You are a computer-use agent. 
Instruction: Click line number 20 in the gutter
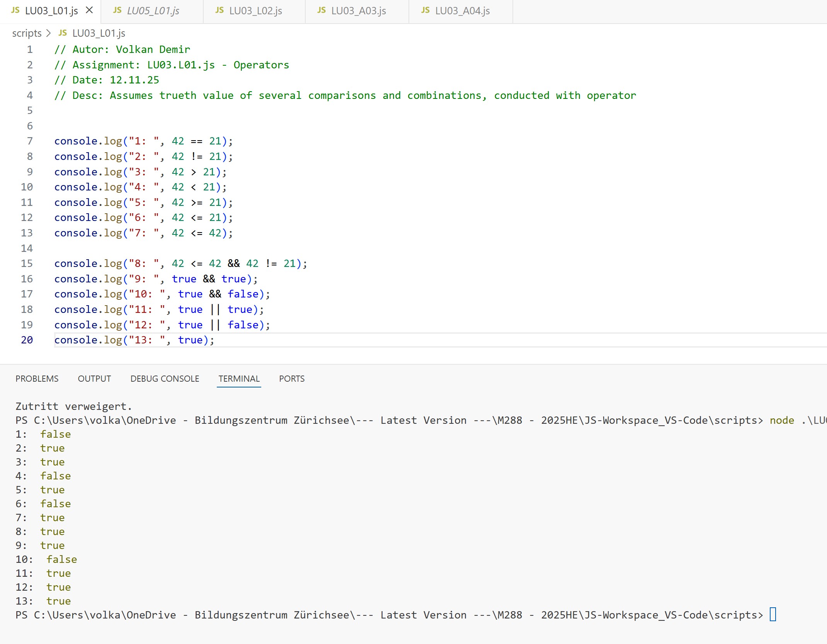[27, 340]
